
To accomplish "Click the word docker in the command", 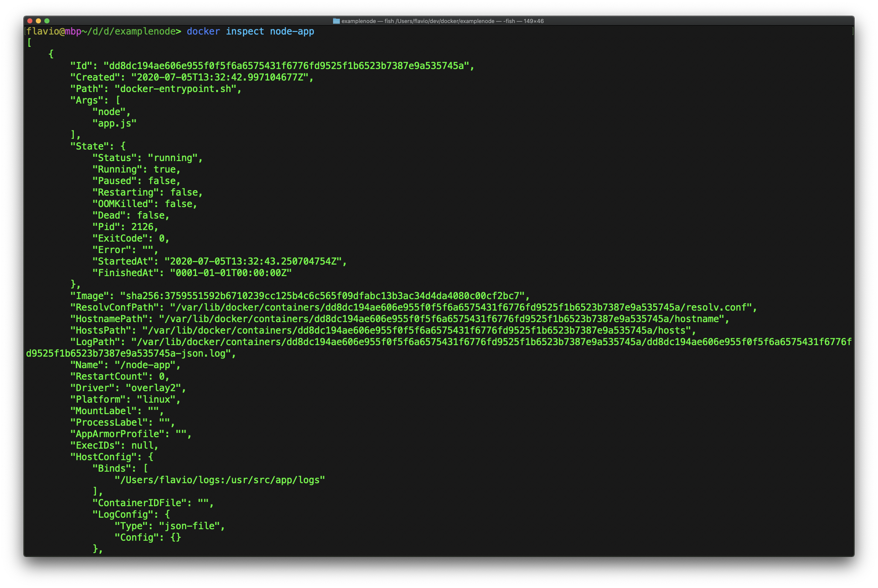I will tap(203, 32).
